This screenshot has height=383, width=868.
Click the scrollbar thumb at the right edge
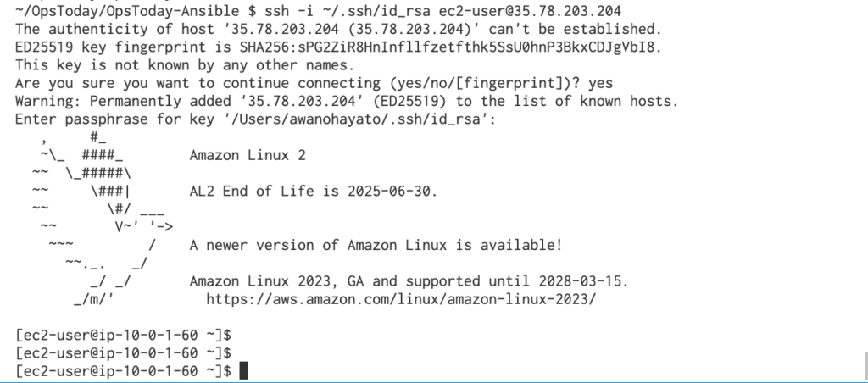865,364
